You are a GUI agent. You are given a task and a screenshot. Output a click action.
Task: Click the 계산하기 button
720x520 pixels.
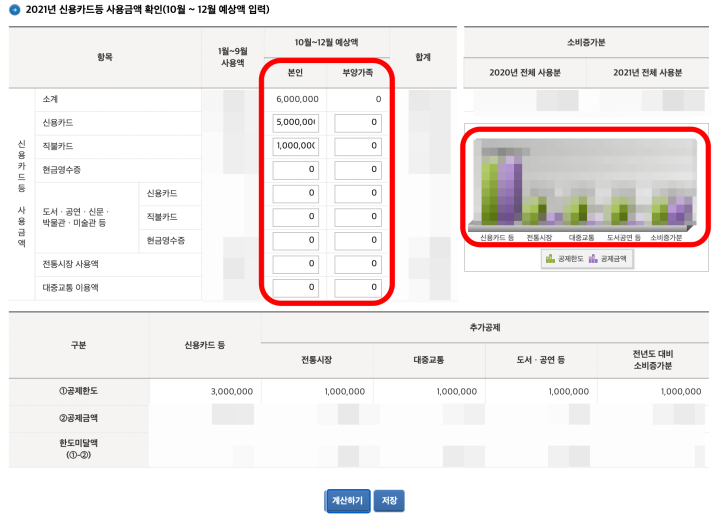pyautogui.click(x=348, y=501)
